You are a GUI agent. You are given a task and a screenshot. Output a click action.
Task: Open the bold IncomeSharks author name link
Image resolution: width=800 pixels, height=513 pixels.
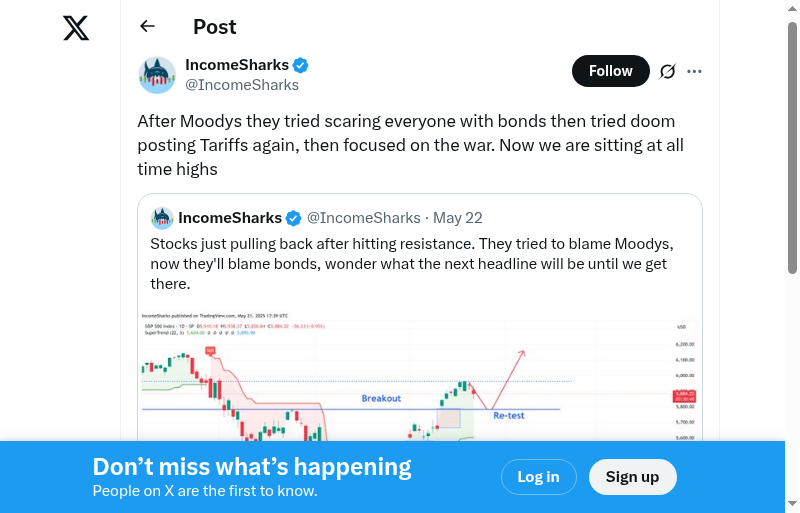pos(237,65)
